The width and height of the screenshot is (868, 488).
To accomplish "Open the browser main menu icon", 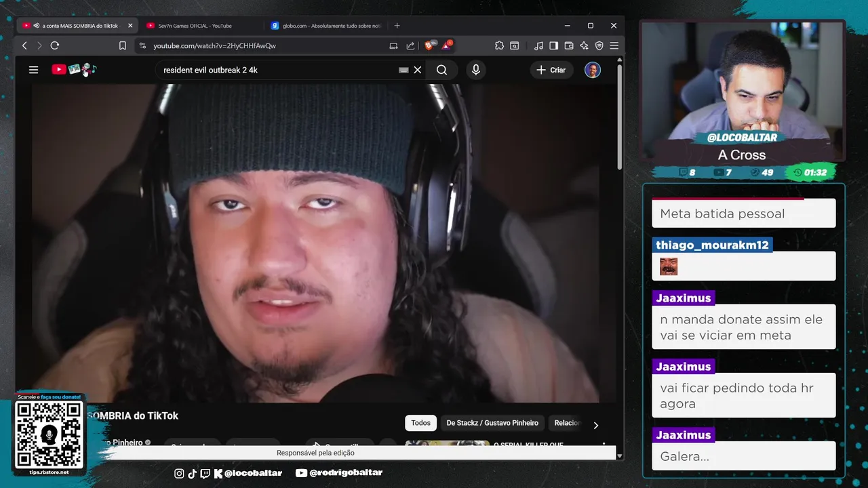I will click(x=614, y=45).
